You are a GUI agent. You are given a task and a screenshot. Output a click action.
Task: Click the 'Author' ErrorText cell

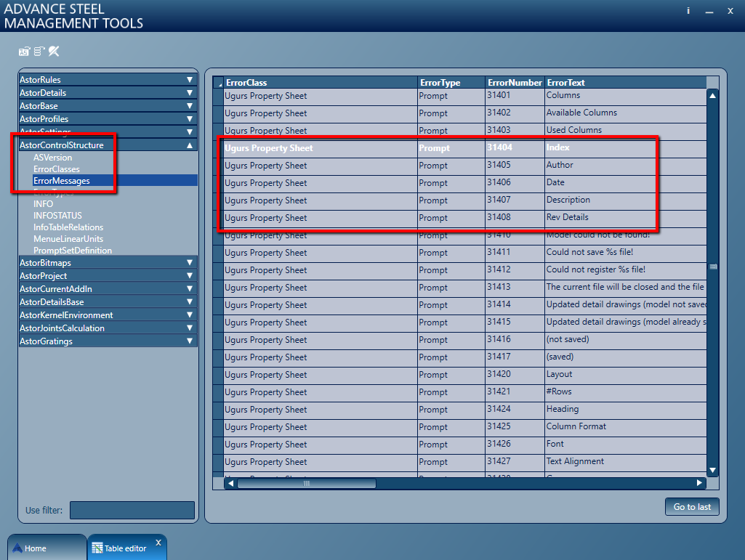click(x=626, y=166)
